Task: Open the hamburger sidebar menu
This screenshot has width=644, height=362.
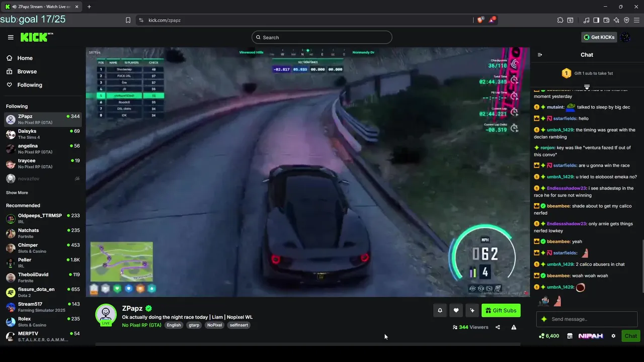Action: coord(11,37)
